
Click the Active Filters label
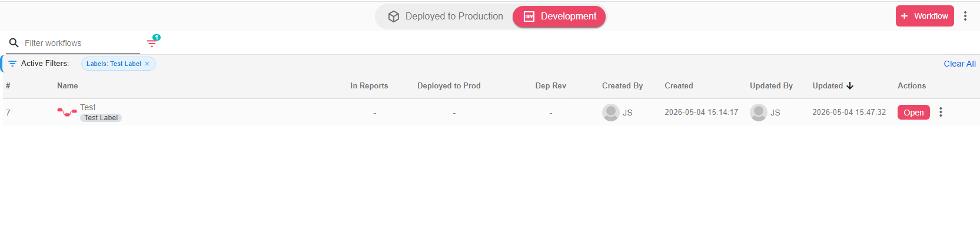pos(45,64)
